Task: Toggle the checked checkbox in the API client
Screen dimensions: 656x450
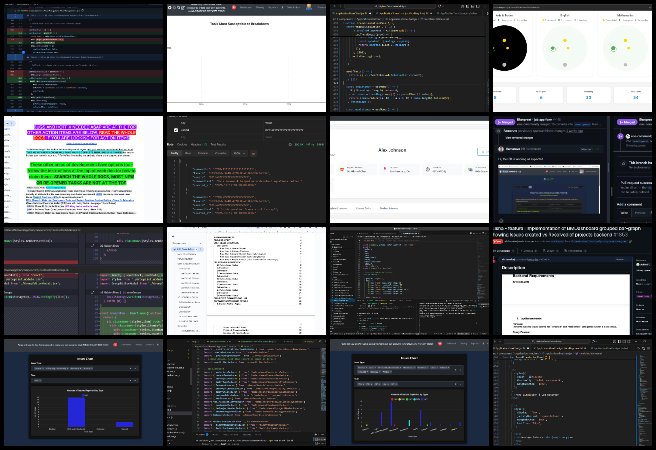Action: [178, 129]
